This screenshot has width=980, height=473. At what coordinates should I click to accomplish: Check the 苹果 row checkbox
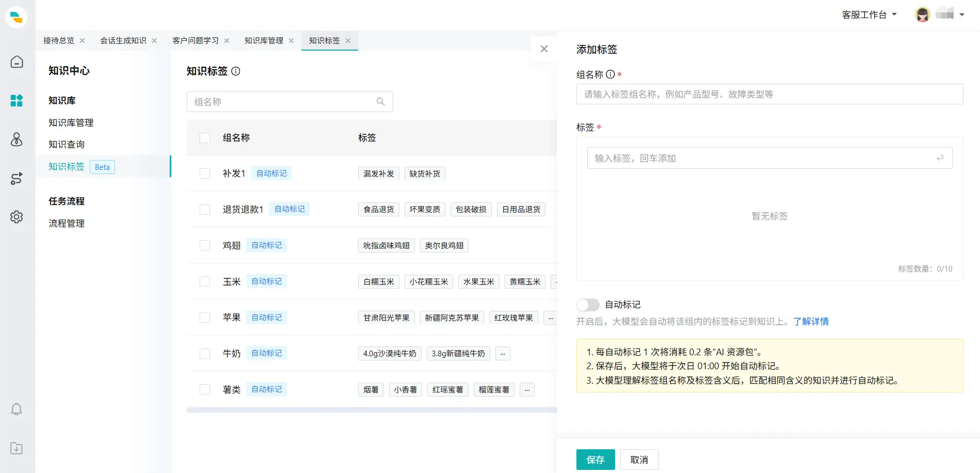pyautogui.click(x=205, y=318)
